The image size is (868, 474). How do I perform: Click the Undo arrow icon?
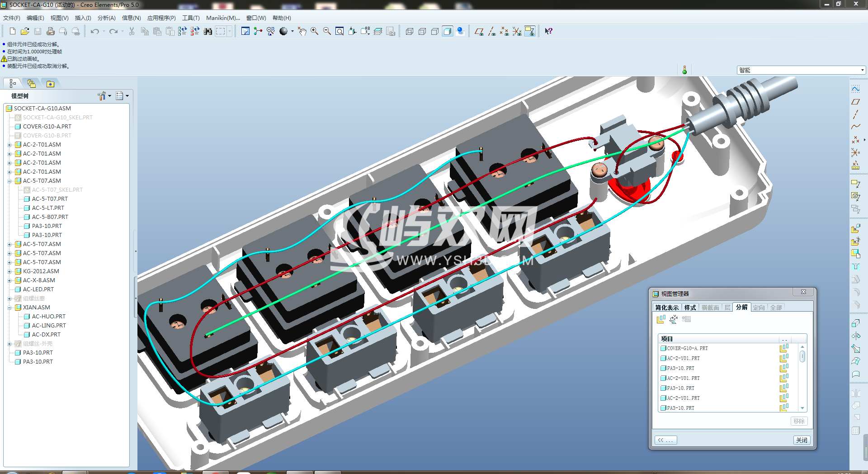94,31
